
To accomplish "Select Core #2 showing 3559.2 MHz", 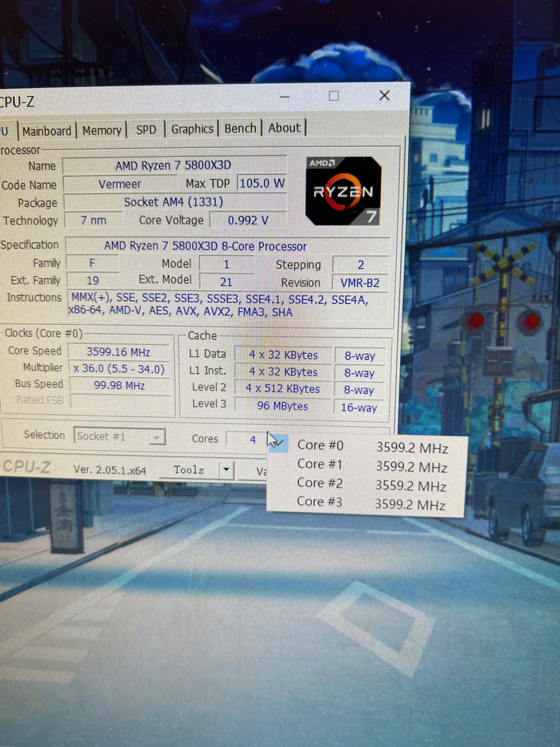I will pyautogui.click(x=320, y=483).
